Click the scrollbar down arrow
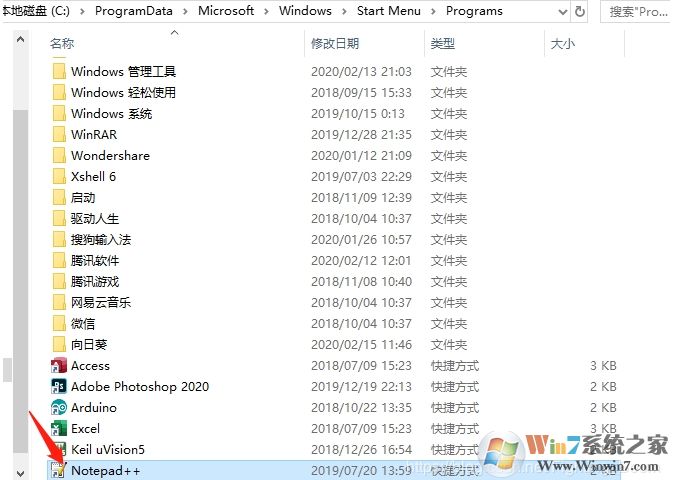The width and height of the screenshot is (675, 480). point(20,472)
